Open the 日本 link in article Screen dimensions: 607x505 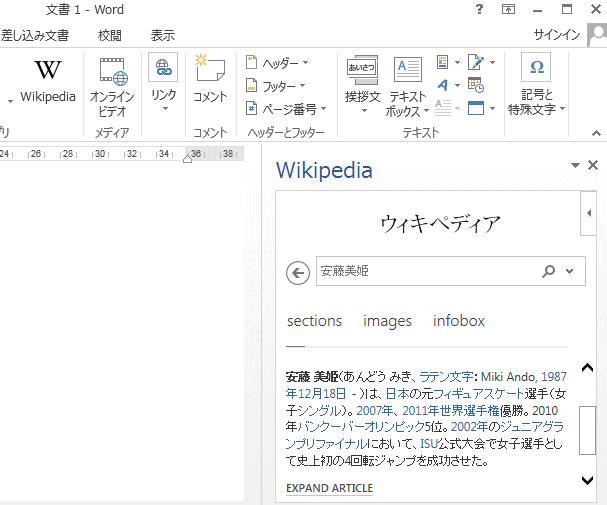click(x=397, y=394)
